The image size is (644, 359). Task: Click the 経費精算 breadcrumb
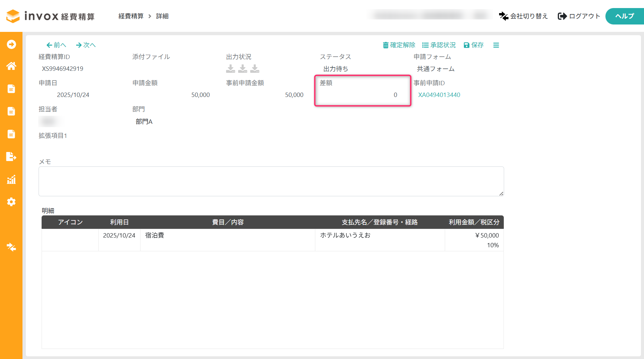tap(131, 16)
